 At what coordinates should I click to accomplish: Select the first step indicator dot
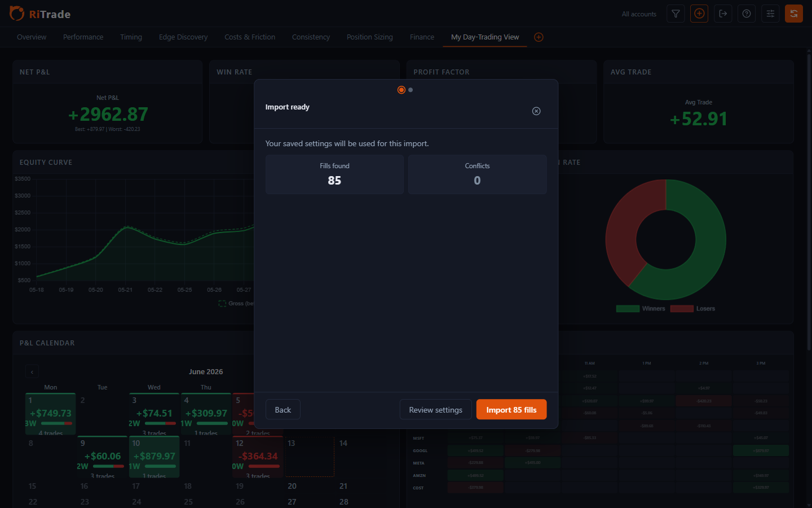401,90
